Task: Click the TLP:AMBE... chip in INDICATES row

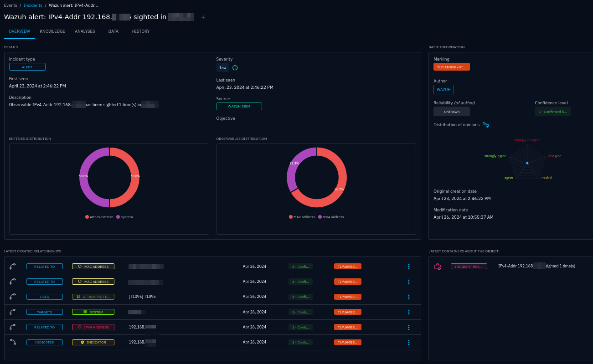Action: (x=348, y=342)
